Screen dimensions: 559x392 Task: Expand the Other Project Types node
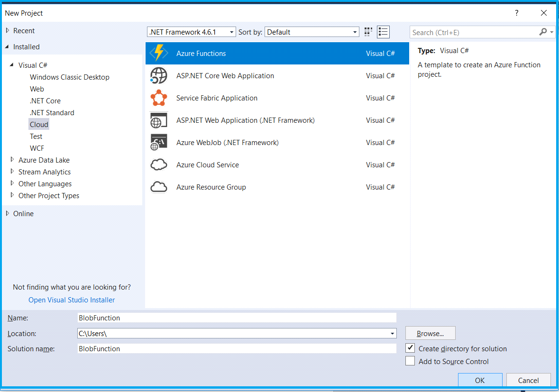click(x=12, y=195)
